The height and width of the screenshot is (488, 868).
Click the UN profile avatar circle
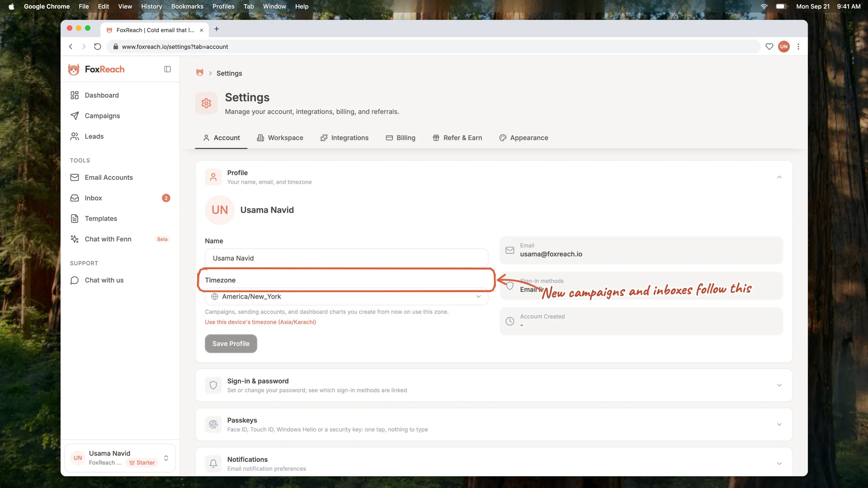(x=220, y=210)
